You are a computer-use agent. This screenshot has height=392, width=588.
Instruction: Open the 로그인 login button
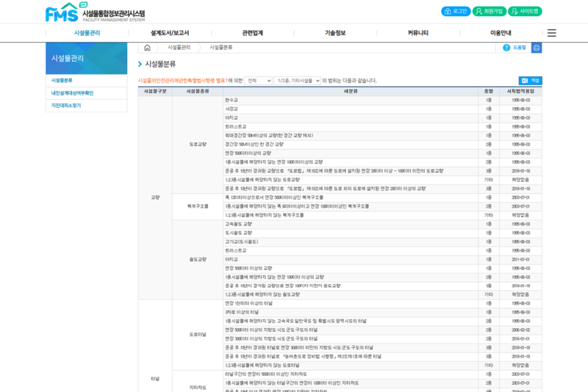pyautogui.click(x=456, y=11)
